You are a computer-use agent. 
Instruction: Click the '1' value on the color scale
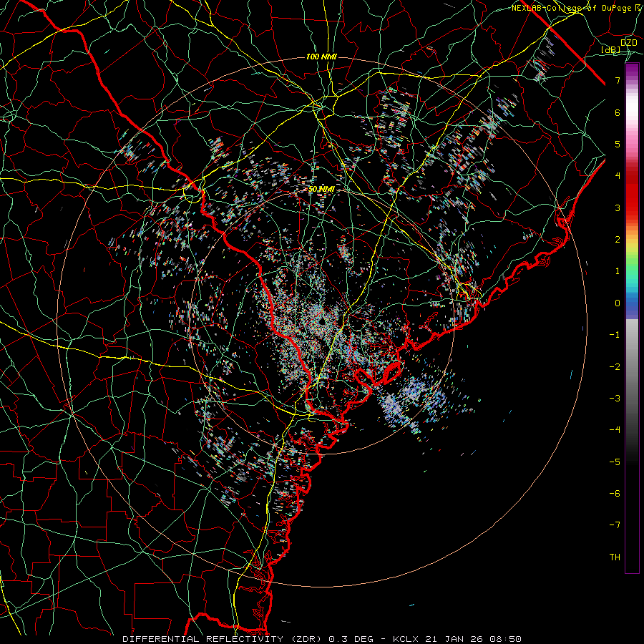[618, 271]
